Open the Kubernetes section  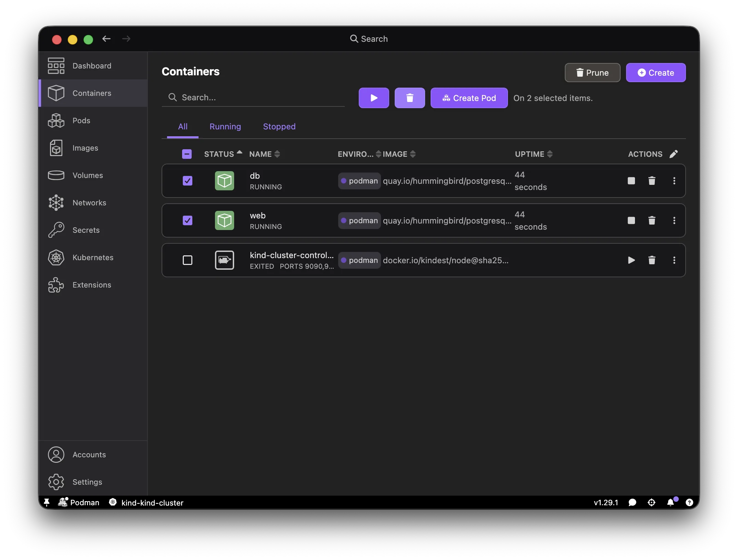[x=93, y=257]
